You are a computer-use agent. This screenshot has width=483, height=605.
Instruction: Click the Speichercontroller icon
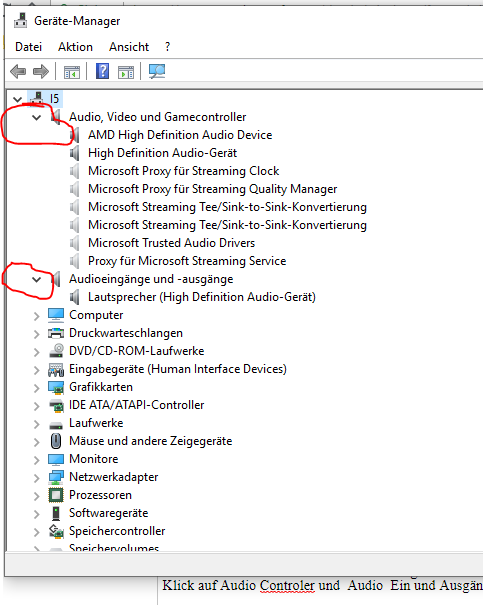coord(56,531)
